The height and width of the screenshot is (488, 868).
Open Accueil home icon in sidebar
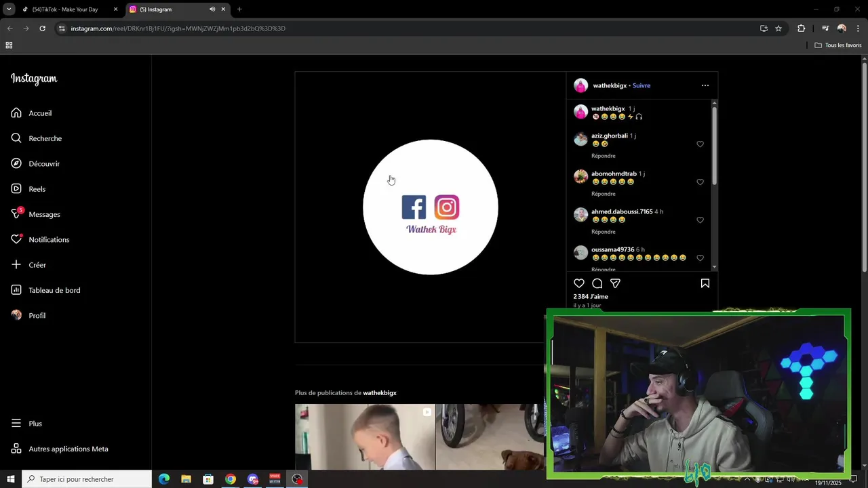[16, 113]
